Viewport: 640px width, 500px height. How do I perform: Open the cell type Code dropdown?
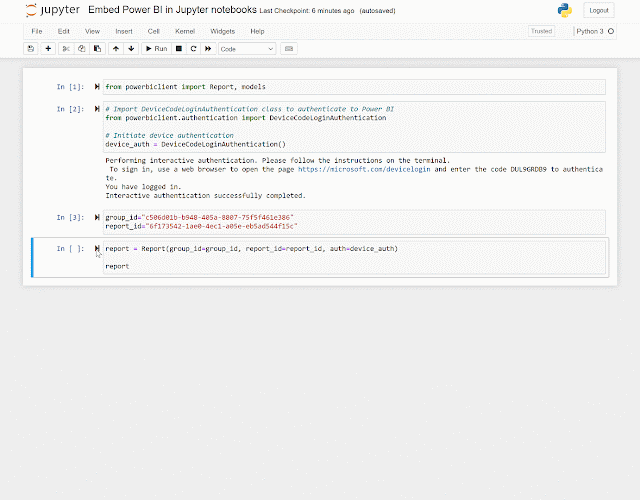(247, 49)
